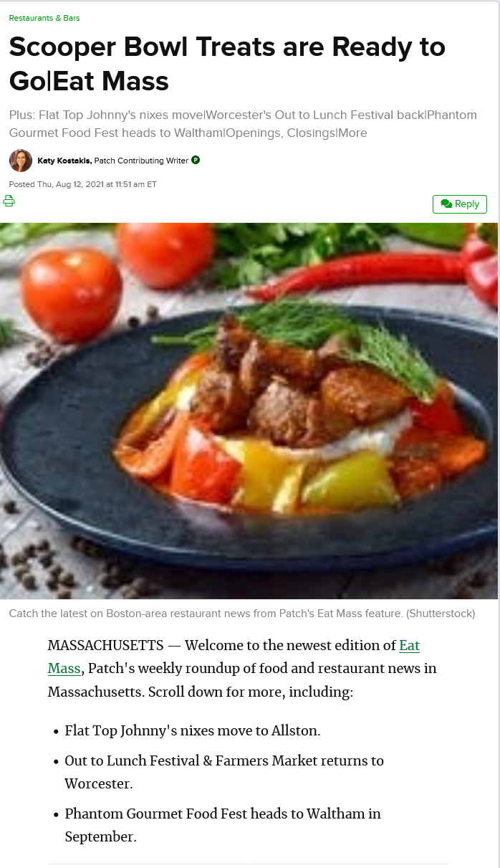Click the Reply button

coord(460,204)
